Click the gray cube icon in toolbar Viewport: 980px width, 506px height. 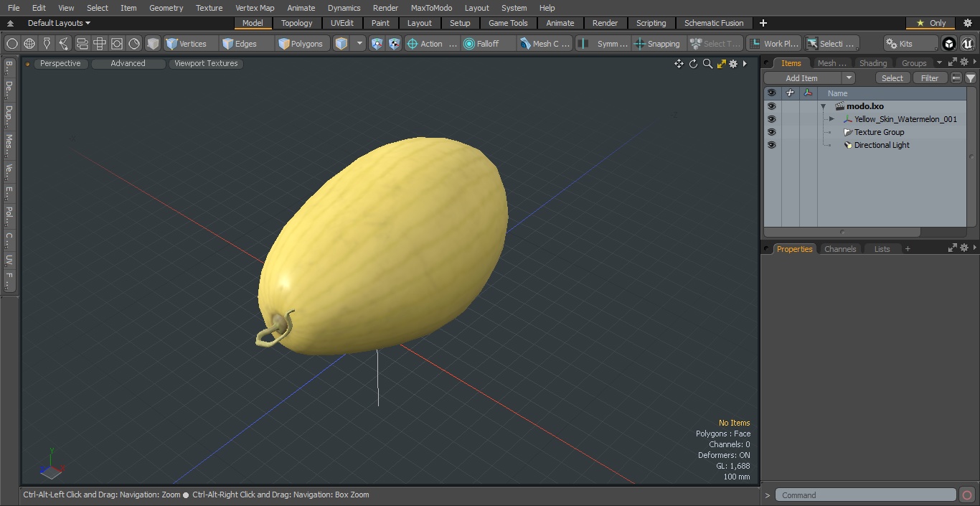click(152, 44)
